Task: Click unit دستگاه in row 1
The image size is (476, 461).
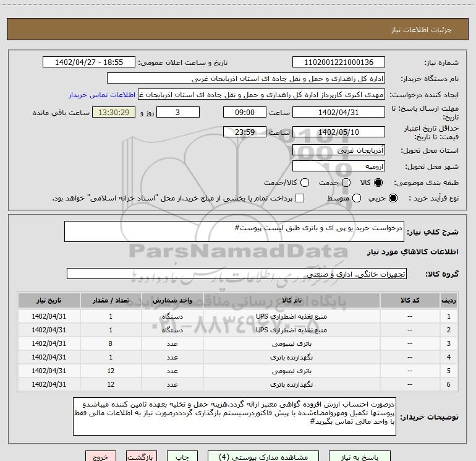Action: (x=172, y=316)
